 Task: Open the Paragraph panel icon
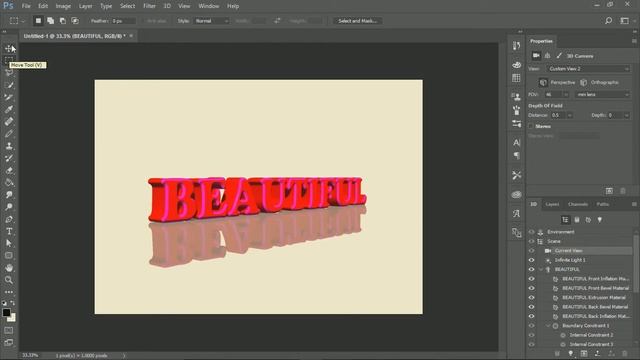coord(516,156)
